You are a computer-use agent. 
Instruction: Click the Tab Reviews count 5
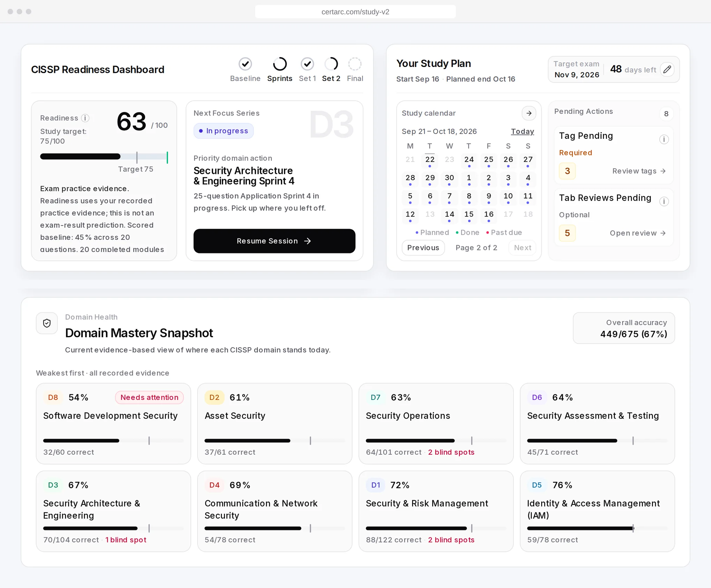567,233
